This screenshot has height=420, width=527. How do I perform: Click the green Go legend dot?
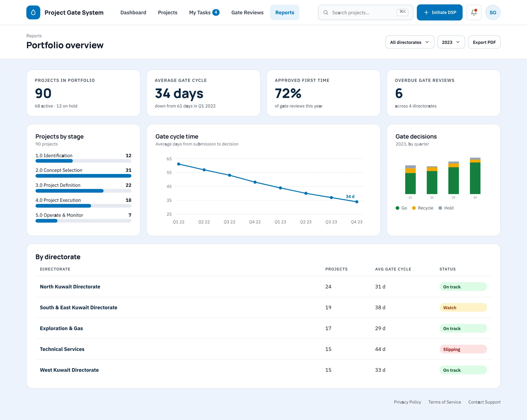397,208
